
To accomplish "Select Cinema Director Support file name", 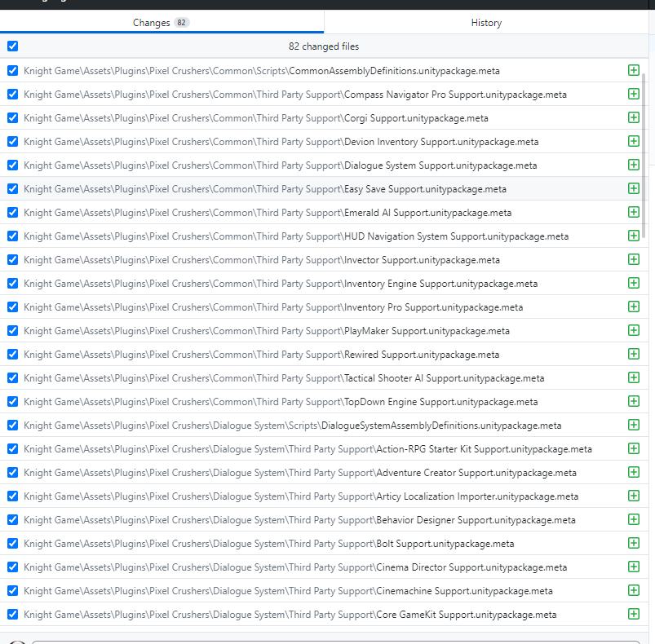I will (471, 567).
